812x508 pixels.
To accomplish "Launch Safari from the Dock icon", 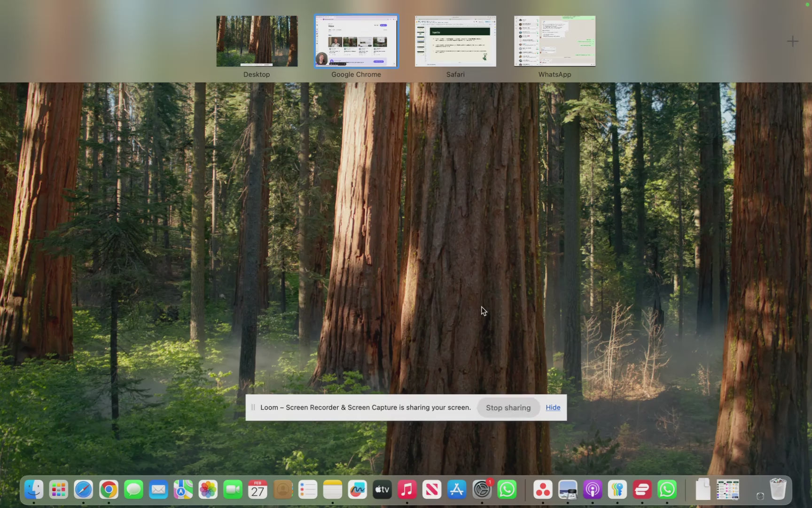I will [x=84, y=490].
